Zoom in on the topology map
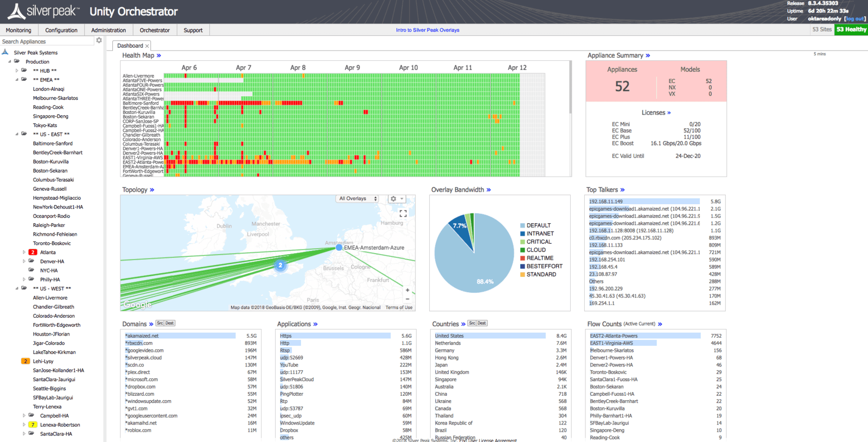The image size is (868, 442). click(407, 290)
